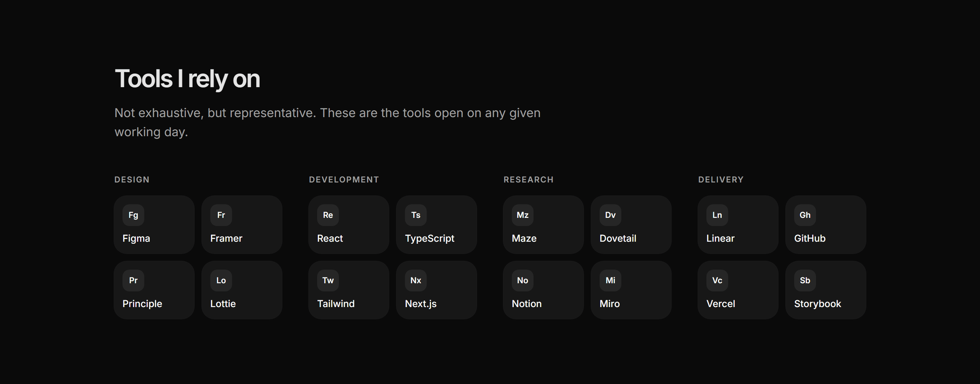Select the Maze label text
The image size is (980, 384).
click(524, 239)
